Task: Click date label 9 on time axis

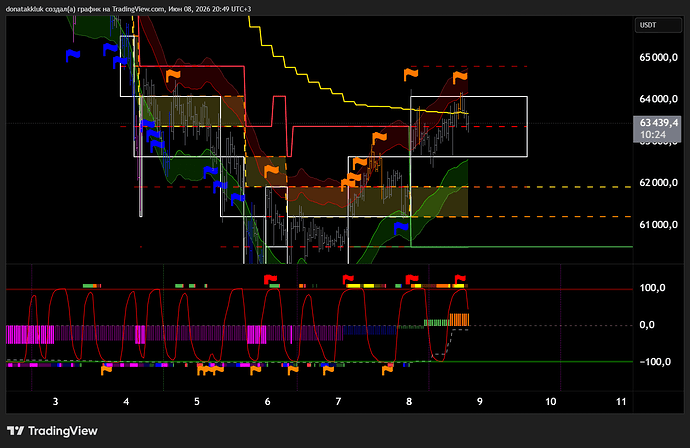Action: tap(480, 401)
